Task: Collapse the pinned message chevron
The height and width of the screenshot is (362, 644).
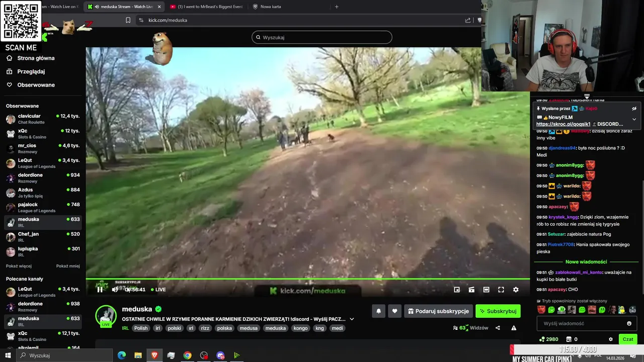Action: tap(634, 120)
